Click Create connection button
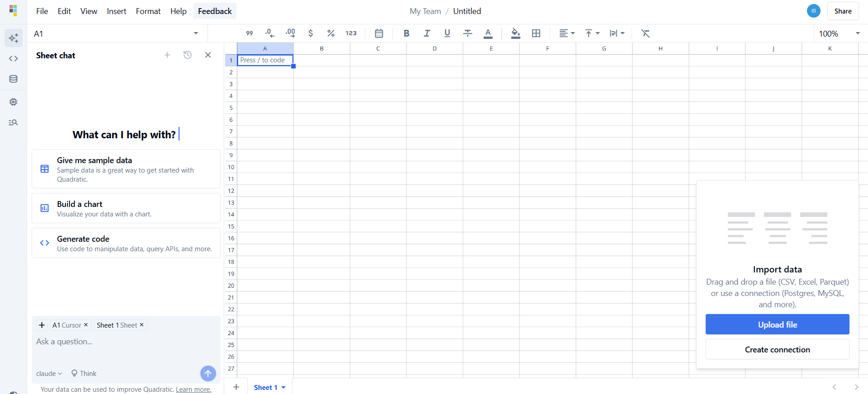 (778, 349)
